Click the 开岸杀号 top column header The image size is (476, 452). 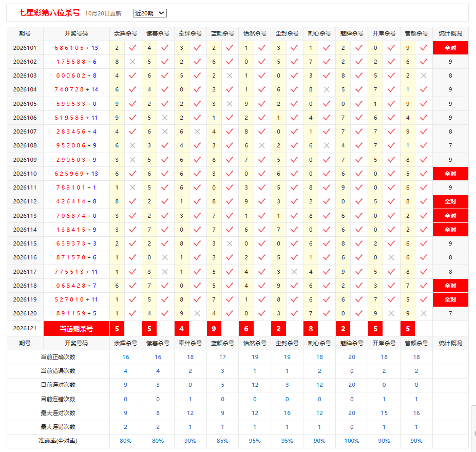point(384,33)
